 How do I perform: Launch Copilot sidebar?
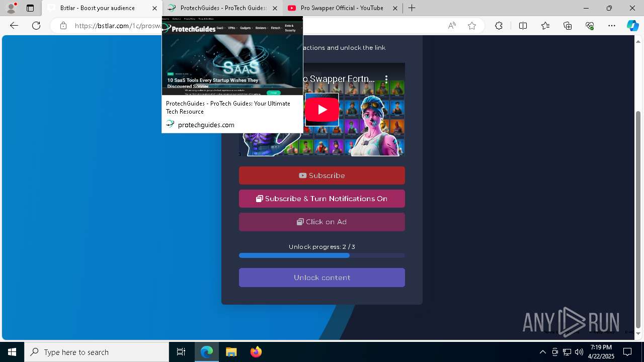pyautogui.click(x=632, y=26)
